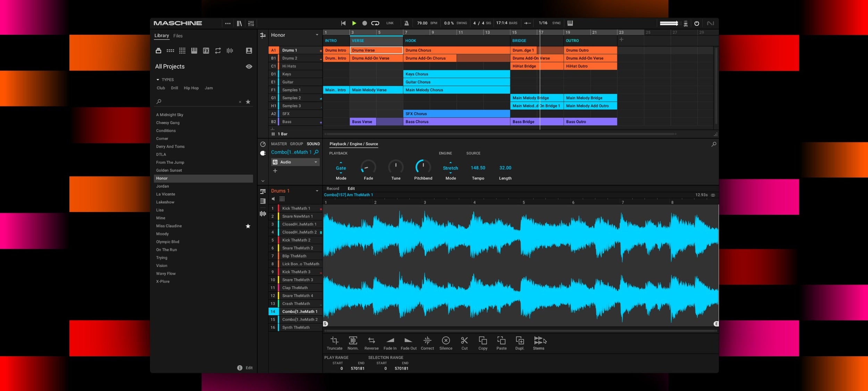Reverse the audio sample

[x=371, y=341]
